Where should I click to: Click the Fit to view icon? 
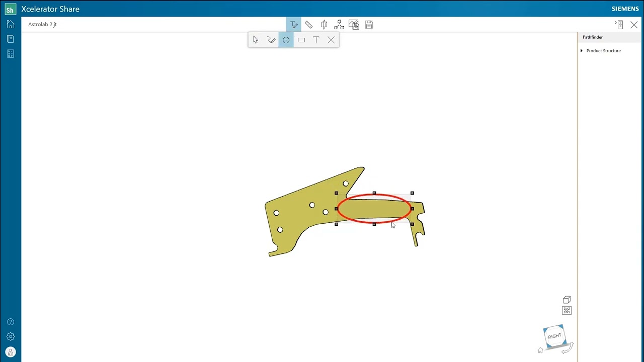(x=567, y=311)
